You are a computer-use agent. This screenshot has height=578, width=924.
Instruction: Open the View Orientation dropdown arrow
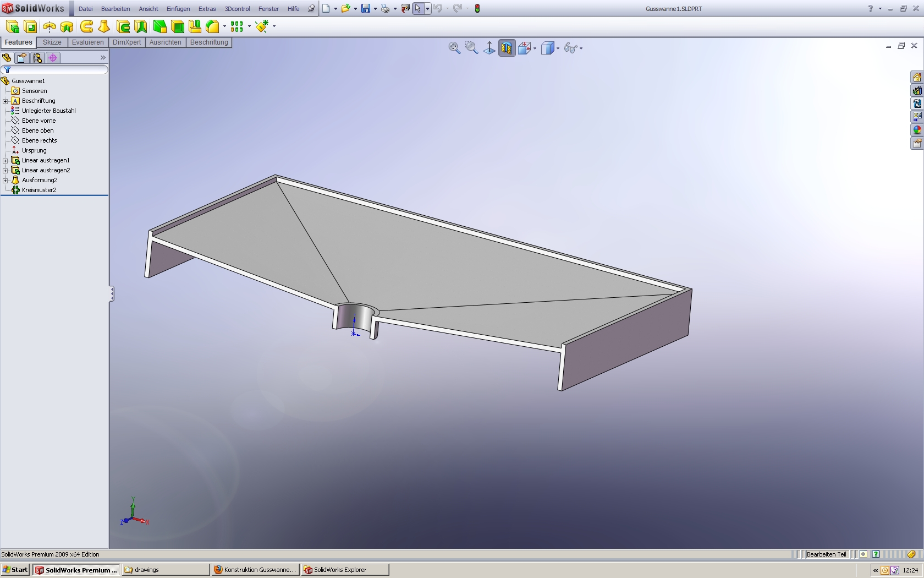click(535, 48)
